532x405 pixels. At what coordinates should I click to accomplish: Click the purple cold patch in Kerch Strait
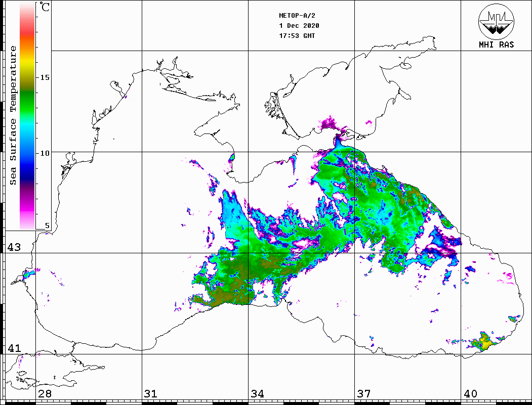coord(329,123)
